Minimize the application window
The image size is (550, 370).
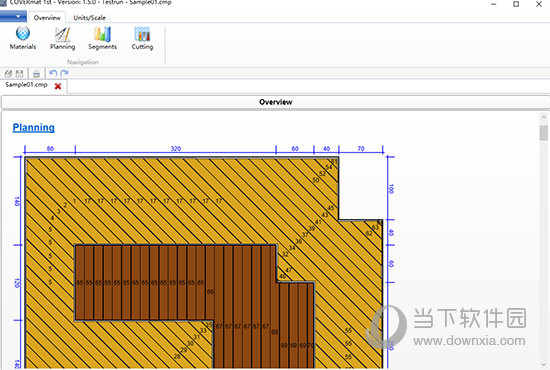coord(494,4)
